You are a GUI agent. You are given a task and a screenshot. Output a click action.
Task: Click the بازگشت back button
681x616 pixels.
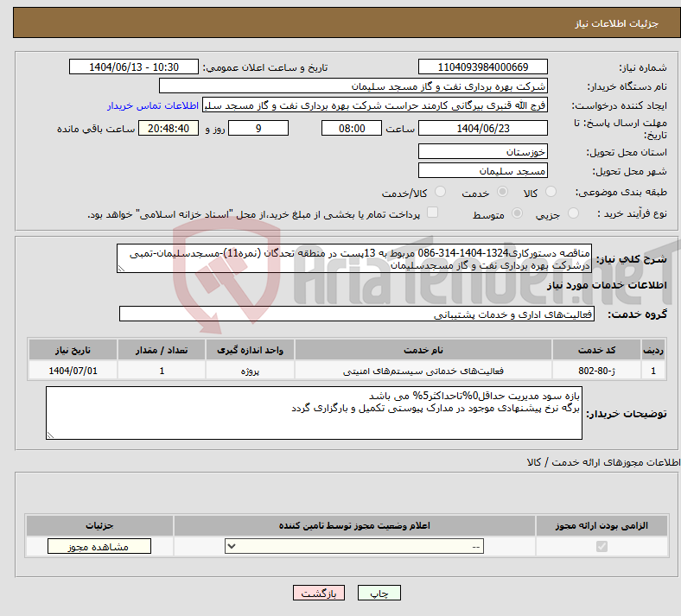click(x=318, y=593)
